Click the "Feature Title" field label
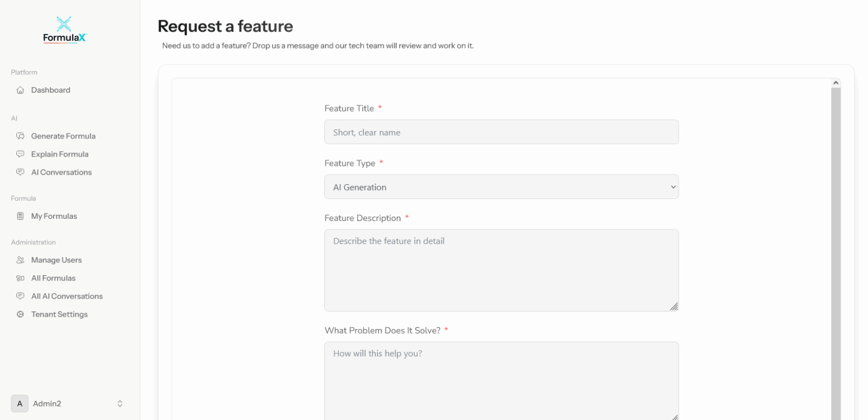 pos(349,109)
